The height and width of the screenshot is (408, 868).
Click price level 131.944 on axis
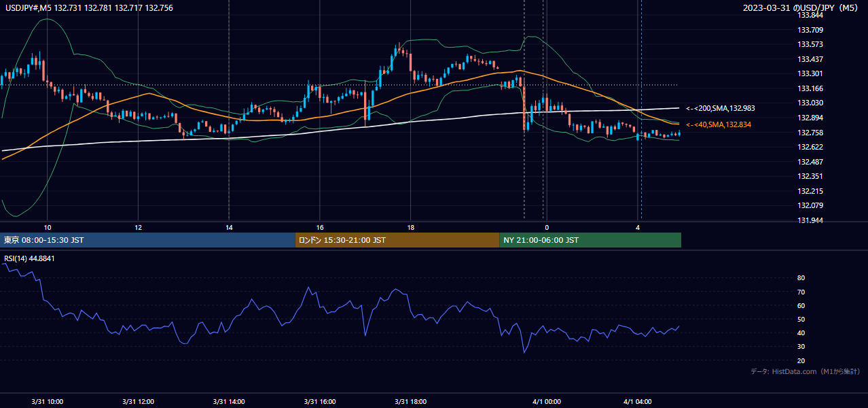pyautogui.click(x=810, y=220)
